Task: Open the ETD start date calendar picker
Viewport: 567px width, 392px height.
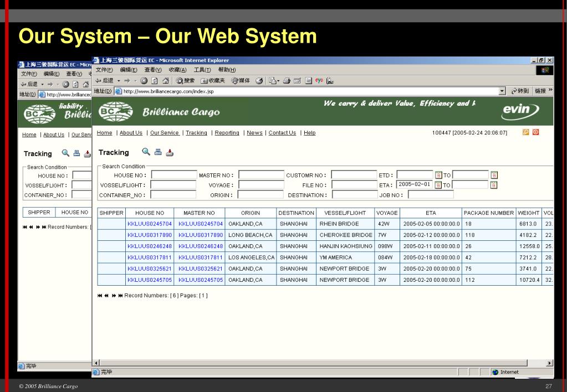Action: click(438, 176)
